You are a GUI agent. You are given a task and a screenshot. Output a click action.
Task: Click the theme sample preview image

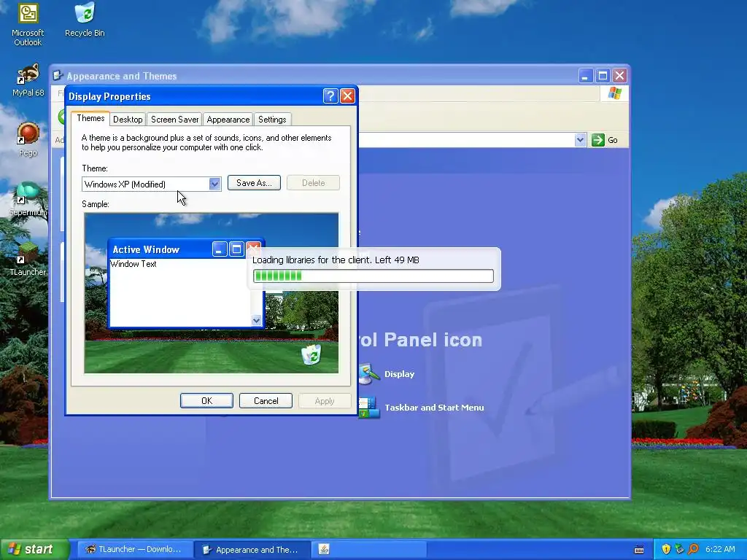212,293
